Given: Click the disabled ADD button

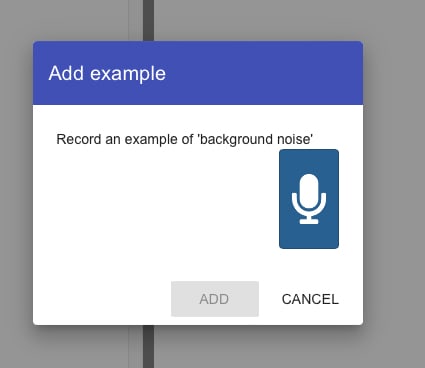Looking at the screenshot, I should pos(215,299).
